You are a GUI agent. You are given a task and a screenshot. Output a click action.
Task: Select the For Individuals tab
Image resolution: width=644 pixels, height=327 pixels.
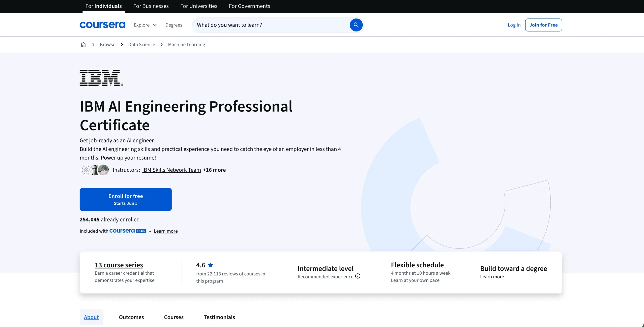(104, 6)
